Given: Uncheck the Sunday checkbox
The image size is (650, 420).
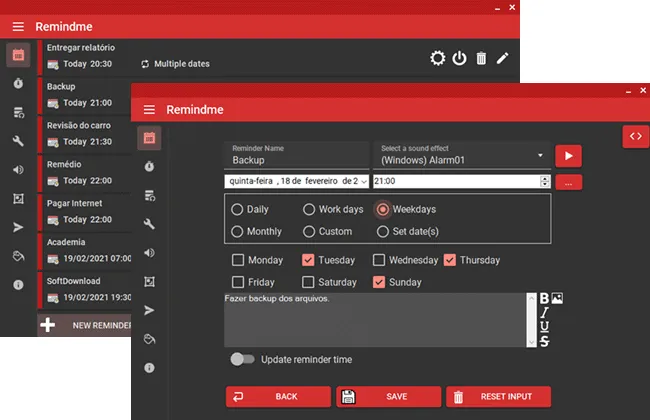Looking at the screenshot, I should pos(378,282).
